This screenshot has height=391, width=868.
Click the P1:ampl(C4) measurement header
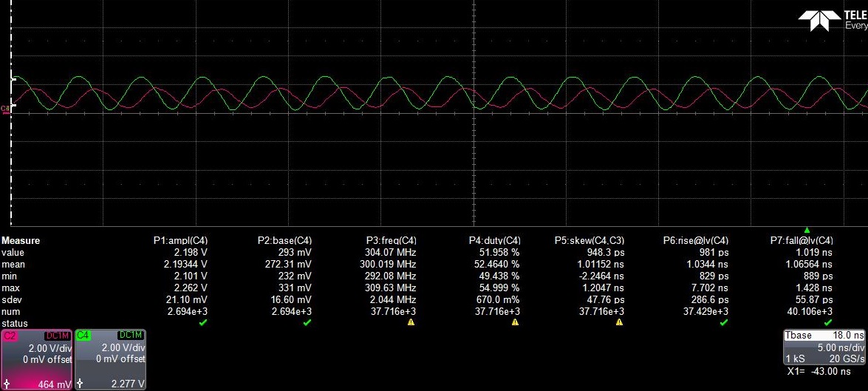coord(180,240)
